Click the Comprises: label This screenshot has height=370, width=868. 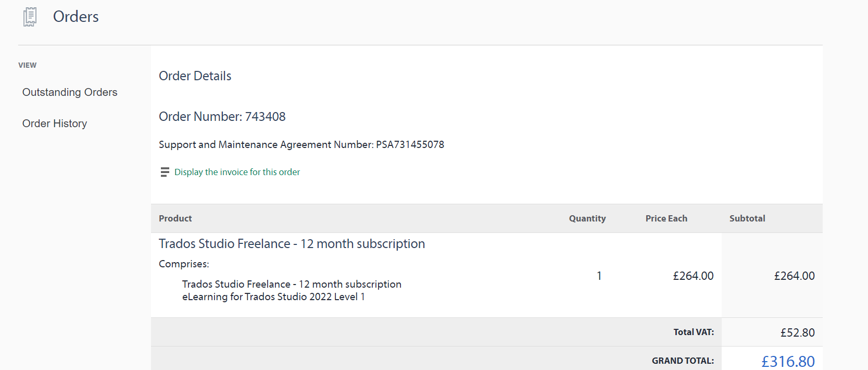(184, 264)
